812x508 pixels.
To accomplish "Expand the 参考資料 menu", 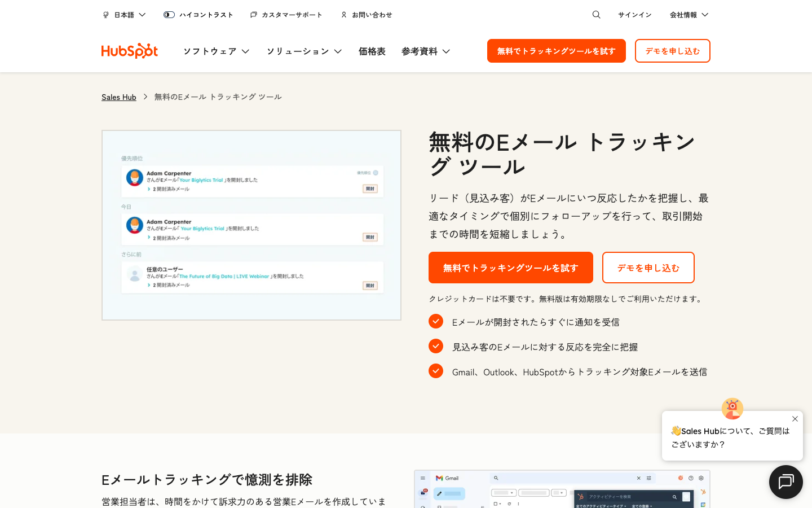I will pyautogui.click(x=426, y=51).
